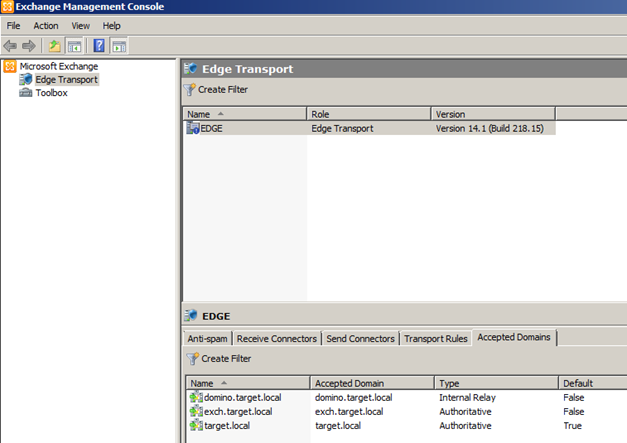Sort domains by the lower Name column header

(x=248, y=383)
